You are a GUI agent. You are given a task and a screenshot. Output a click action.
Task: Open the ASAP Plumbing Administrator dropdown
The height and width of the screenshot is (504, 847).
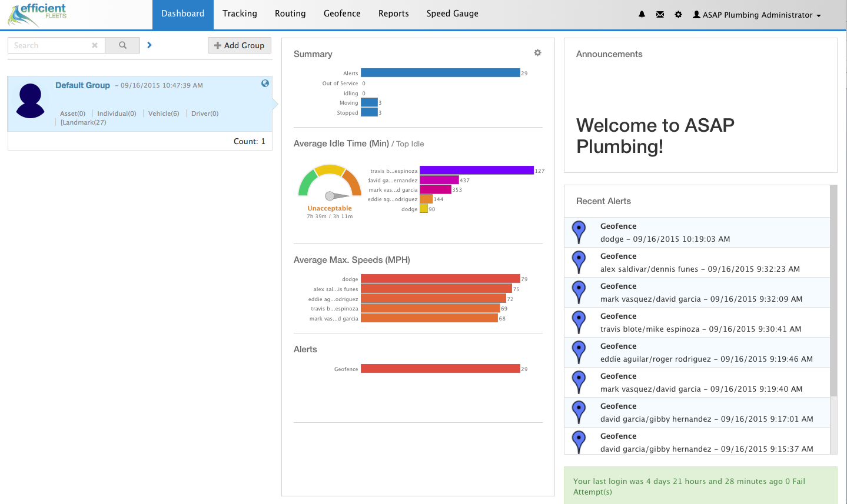(756, 15)
